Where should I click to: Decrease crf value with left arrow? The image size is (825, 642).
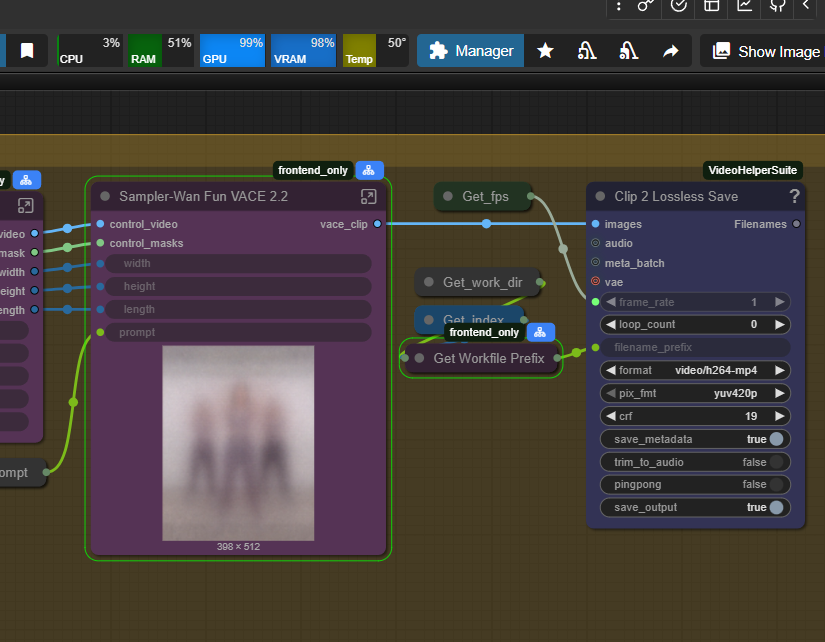(x=610, y=416)
